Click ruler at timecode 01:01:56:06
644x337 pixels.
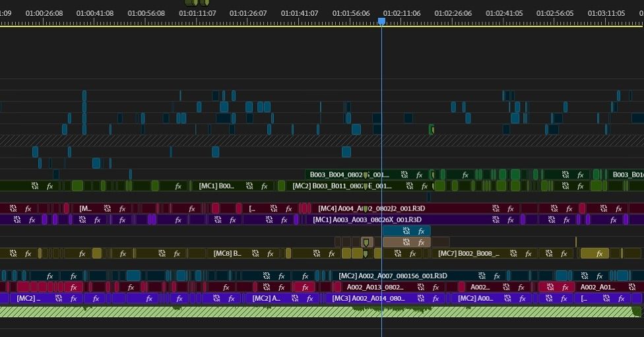(x=351, y=14)
